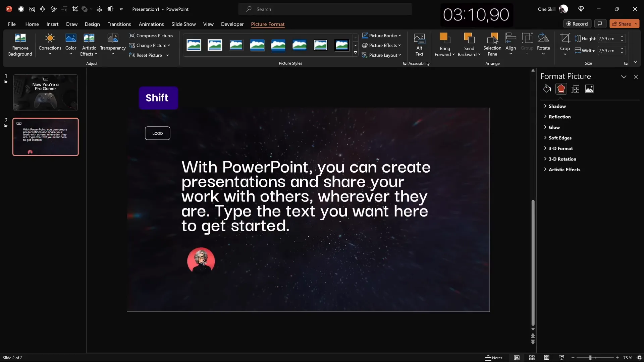Open the Picture Border dropdown

[381, 36]
